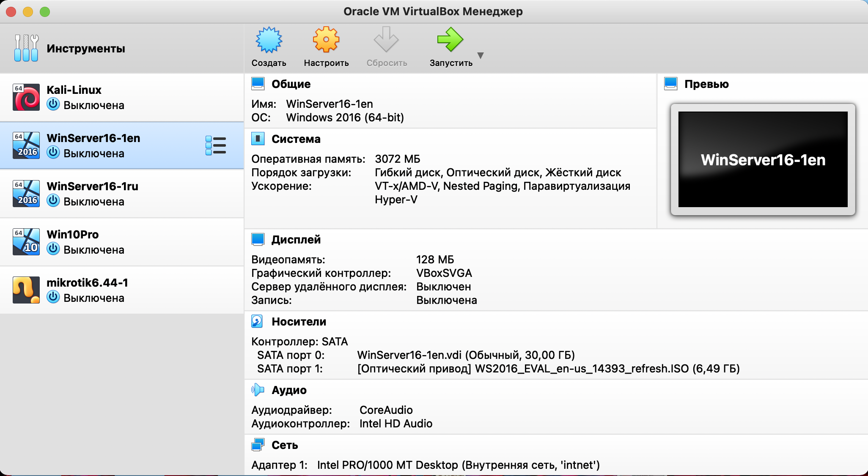The width and height of the screenshot is (868, 476).
Task: Click the Аудио section speaker icon
Action: point(258,390)
